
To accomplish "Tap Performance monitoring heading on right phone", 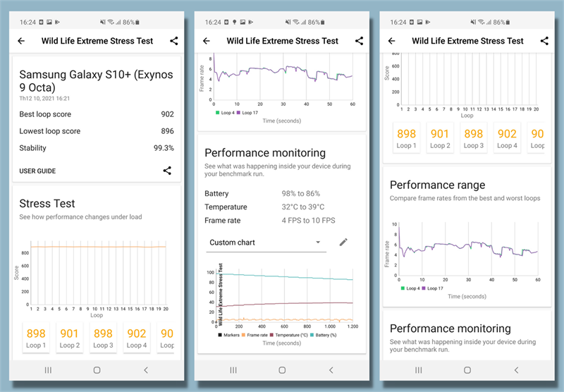I will point(450,329).
